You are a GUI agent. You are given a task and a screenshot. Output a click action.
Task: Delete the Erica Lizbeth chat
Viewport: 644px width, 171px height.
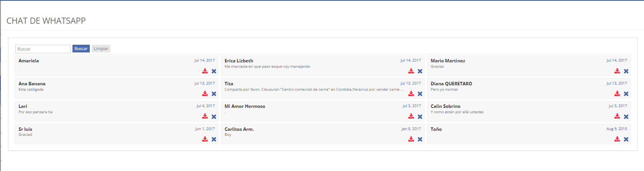click(420, 71)
